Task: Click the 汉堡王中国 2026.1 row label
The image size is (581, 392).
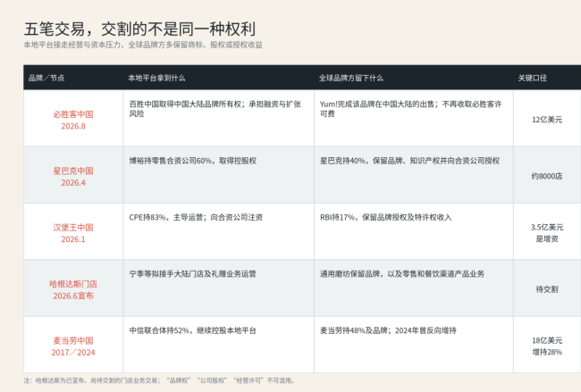Action: (73, 233)
